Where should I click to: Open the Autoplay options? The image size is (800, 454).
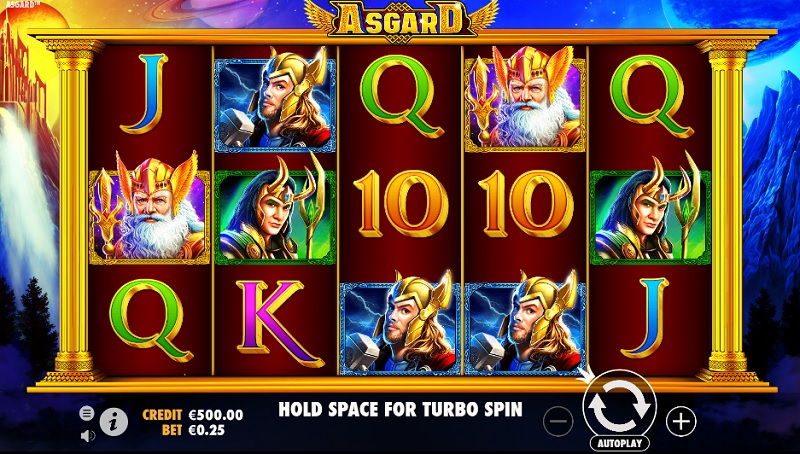[619, 443]
